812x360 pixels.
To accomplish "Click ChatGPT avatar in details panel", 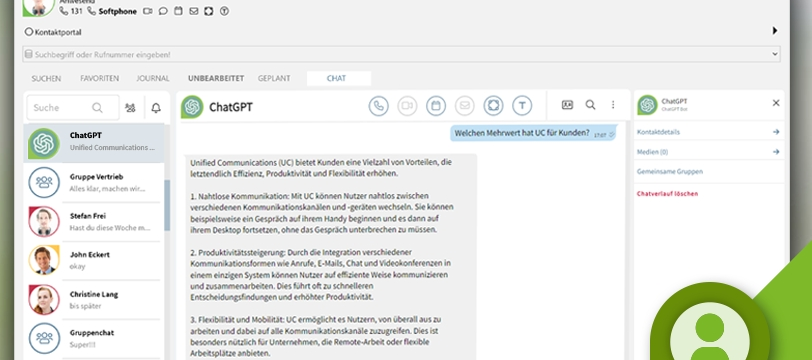I will click(647, 105).
